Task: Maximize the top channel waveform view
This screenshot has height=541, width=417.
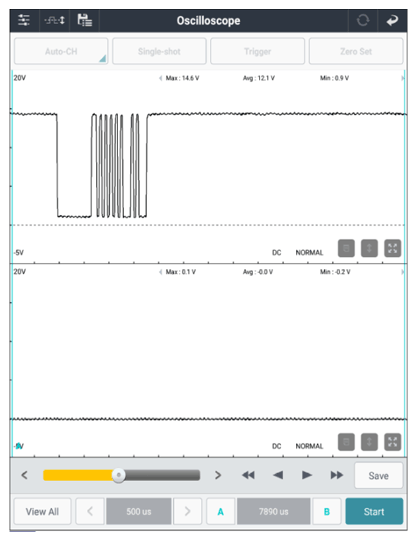Action: coord(393,248)
